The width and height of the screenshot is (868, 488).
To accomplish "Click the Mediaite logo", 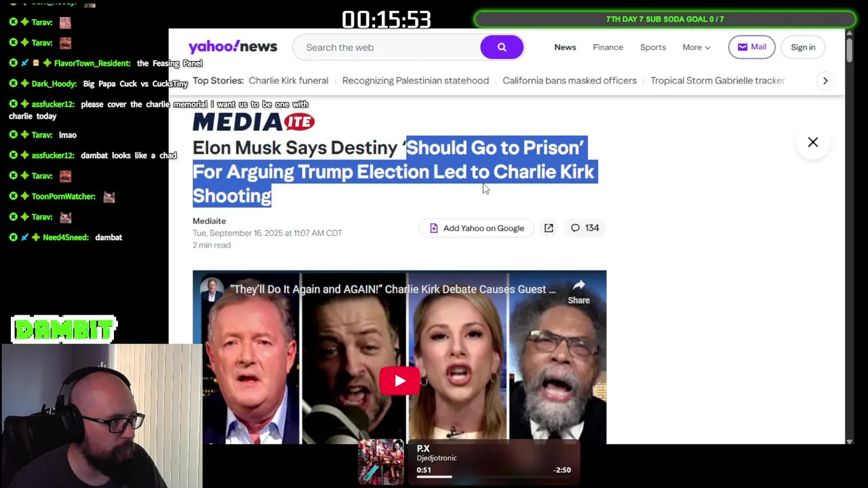I will tap(254, 122).
